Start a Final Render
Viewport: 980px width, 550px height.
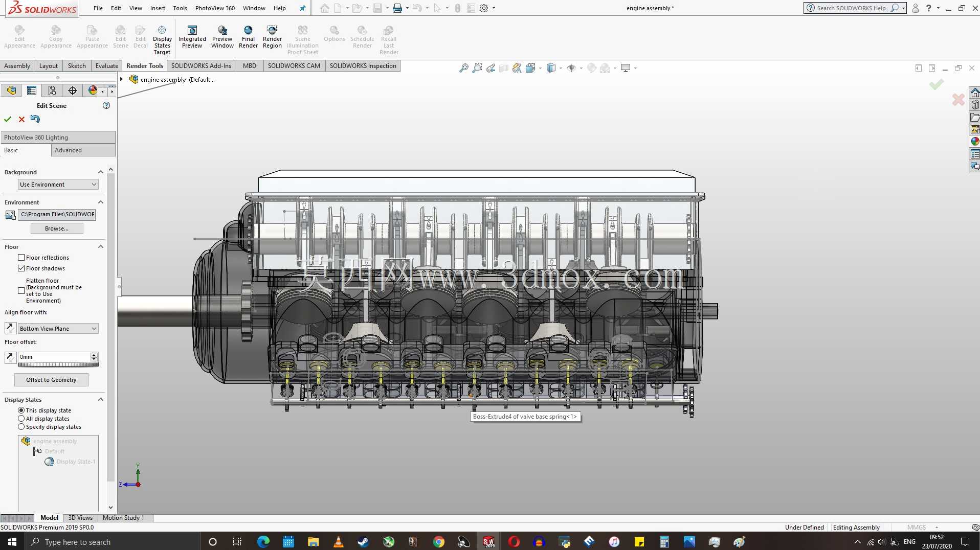(x=248, y=37)
